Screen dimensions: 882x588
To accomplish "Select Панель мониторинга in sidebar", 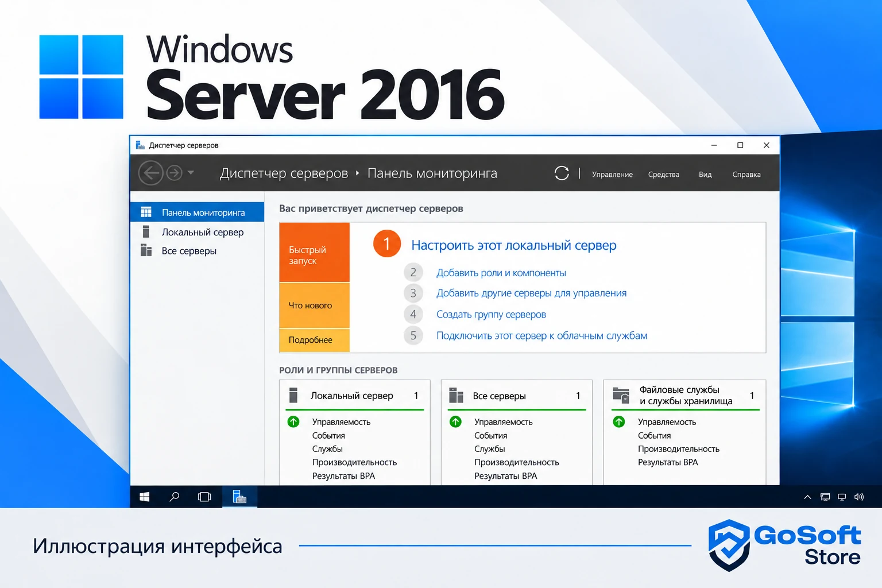I will point(197,212).
